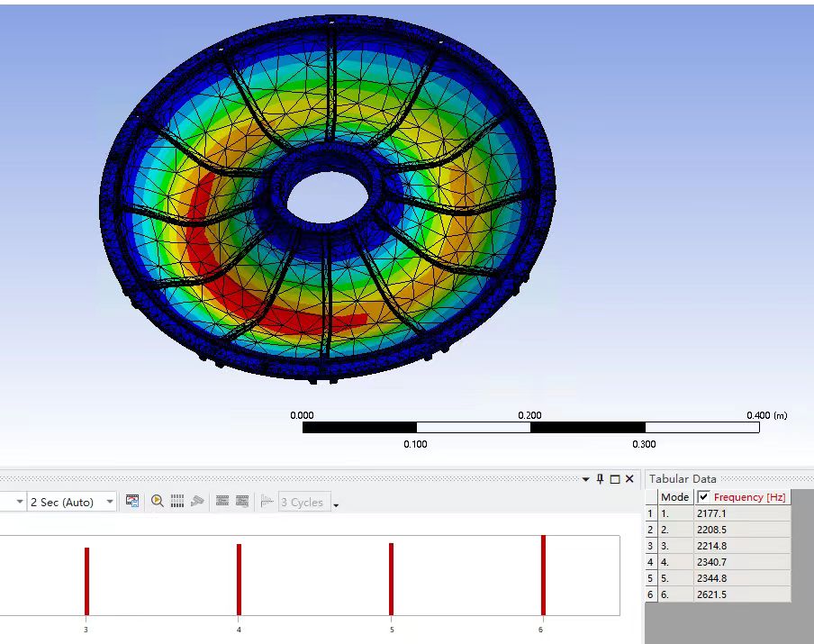This screenshot has height=644, width=814.
Task: Expand small arrow next to 3 Cycles
Action: pyautogui.click(x=336, y=504)
